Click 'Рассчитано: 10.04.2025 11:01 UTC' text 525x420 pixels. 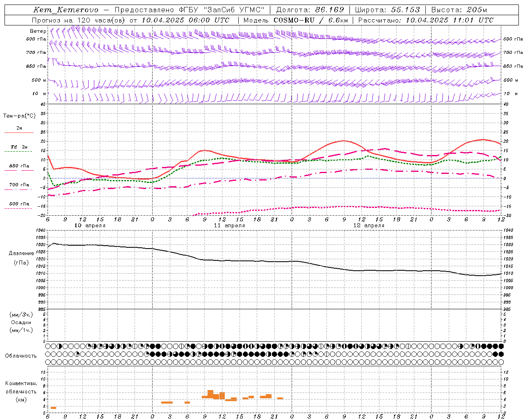pyautogui.click(x=426, y=20)
